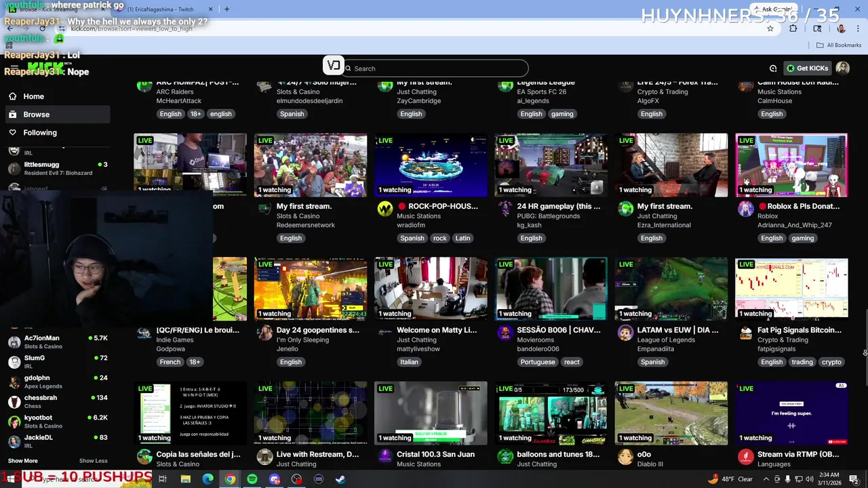Open the circular icon left of Get KICKs
Image resolution: width=868 pixels, height=488 pixels.
(x=773, y=68)
